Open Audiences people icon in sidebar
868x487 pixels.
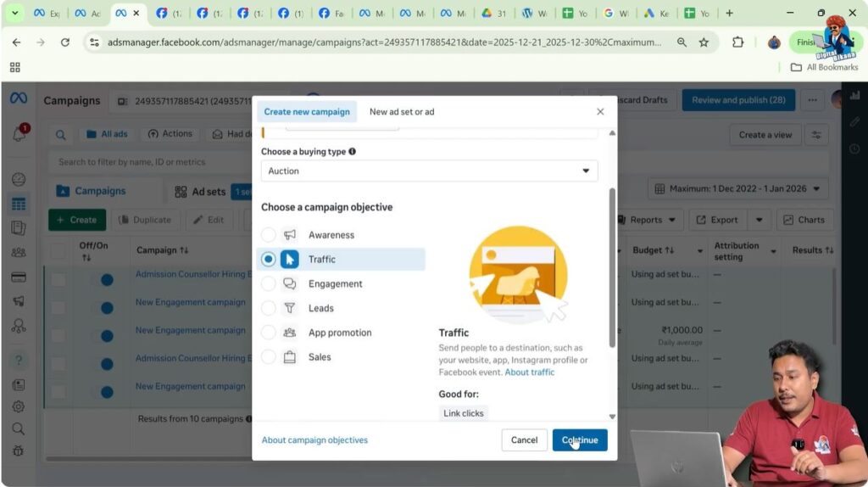19,253
